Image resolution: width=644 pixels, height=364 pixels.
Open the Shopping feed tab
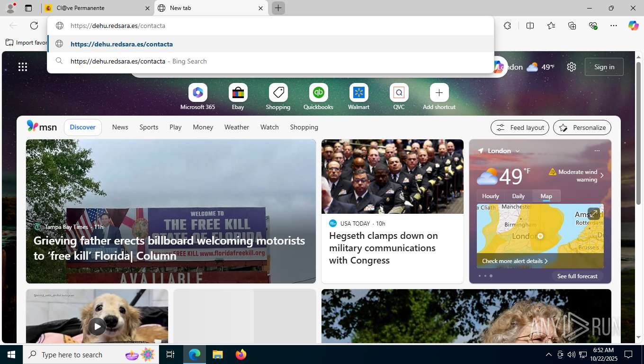click(304, 127)
